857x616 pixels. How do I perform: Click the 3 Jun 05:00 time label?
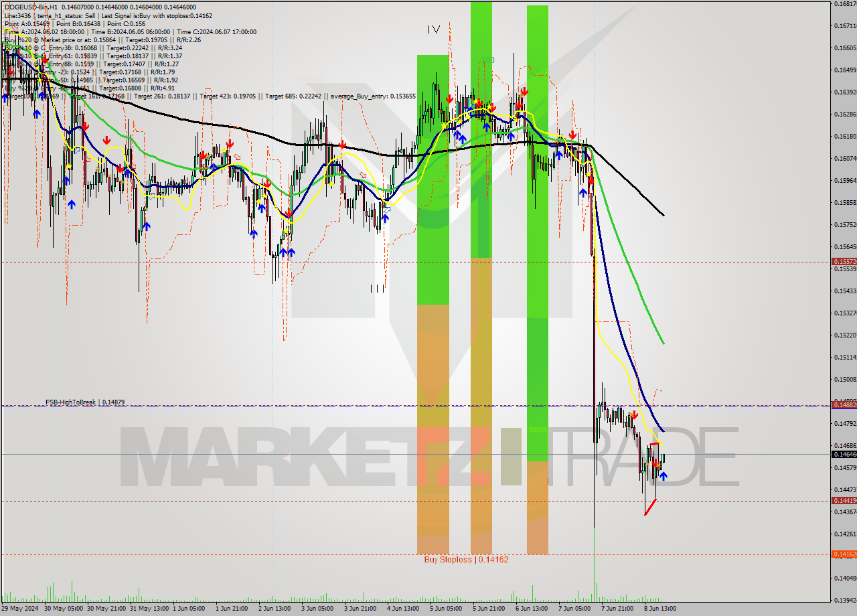[317, 609]
